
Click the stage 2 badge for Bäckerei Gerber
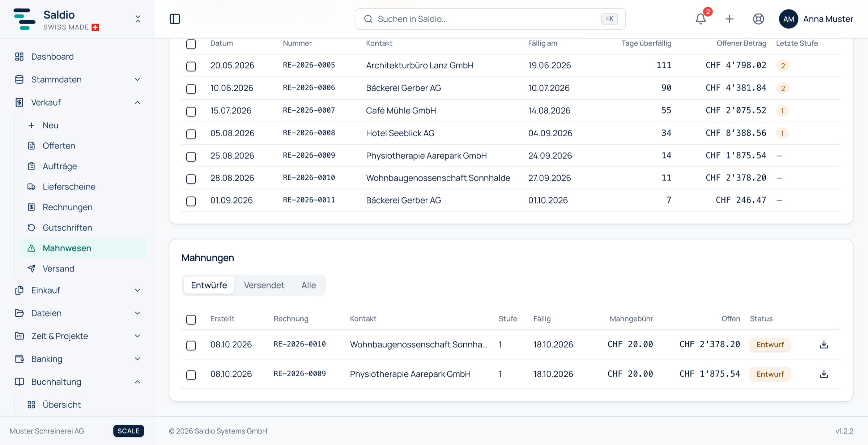783,88
